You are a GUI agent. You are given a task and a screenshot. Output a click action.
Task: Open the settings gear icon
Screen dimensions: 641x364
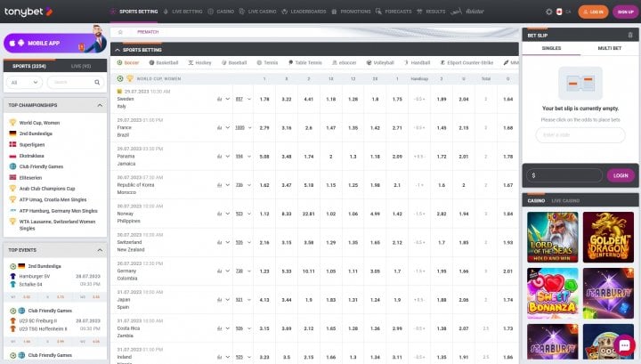tap(548, 12)
